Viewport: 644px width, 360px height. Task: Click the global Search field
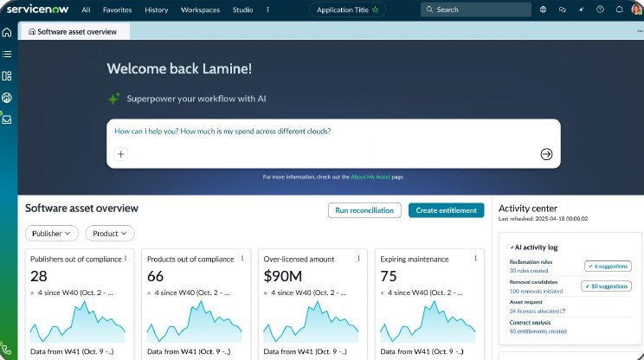point(475,10)
